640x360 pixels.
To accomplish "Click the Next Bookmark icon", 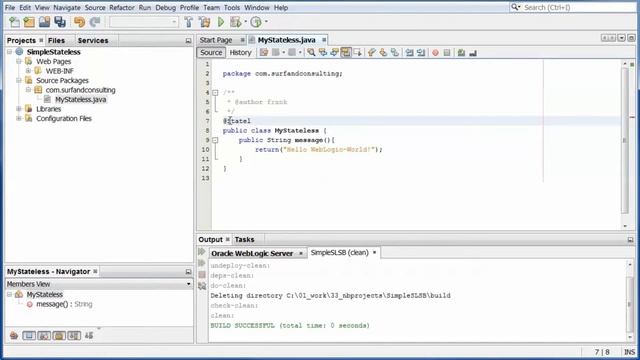I will click(x=383, y=52).
